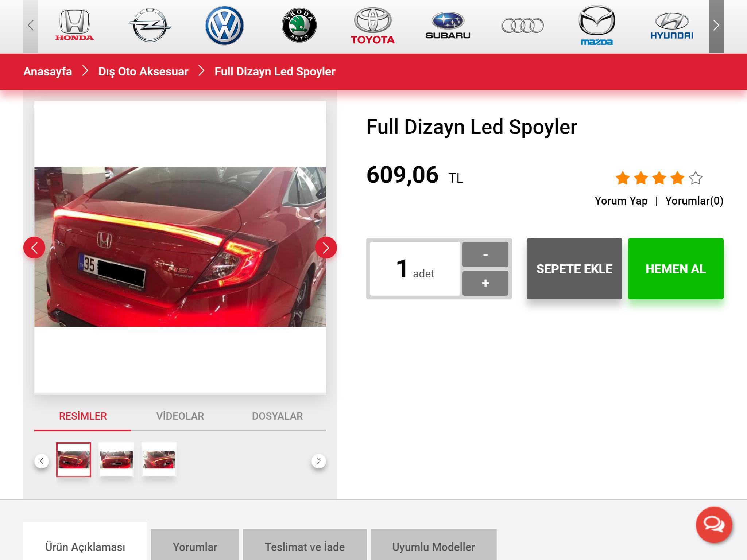Open Full Dizayn Led Spoyler breadcrumb
The image size is (747, 560).
(275, 71)
